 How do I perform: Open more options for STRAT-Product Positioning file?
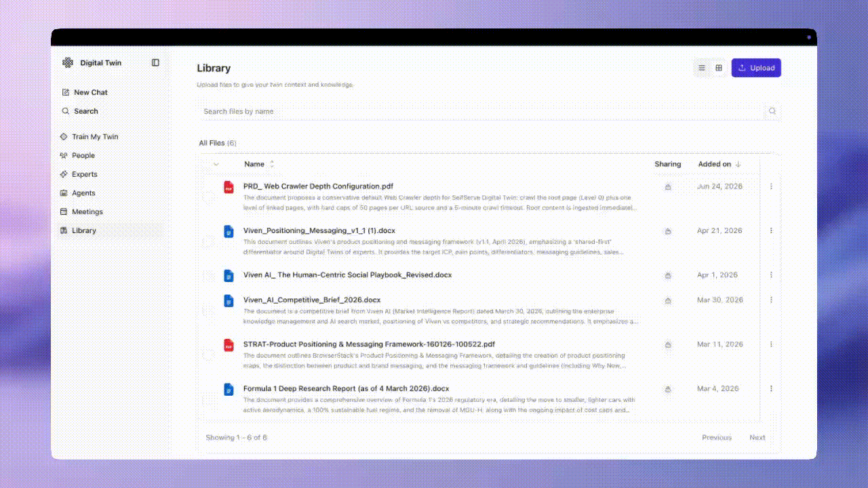(771, 344)
